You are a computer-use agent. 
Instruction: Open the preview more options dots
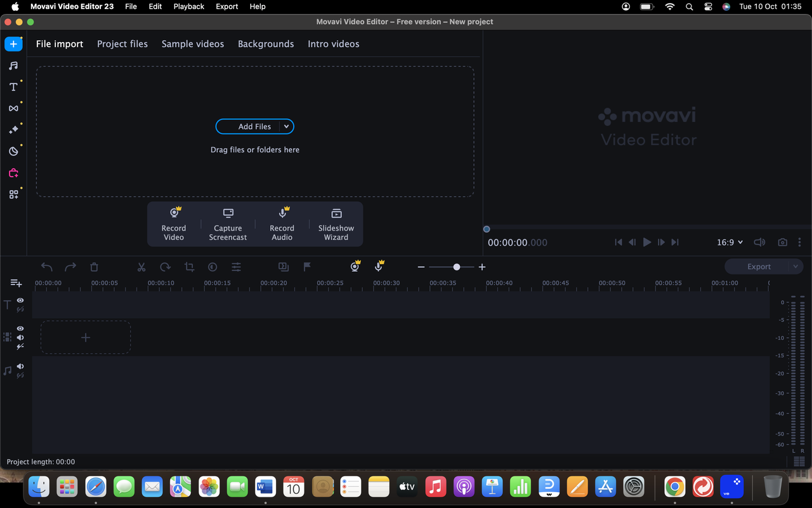pos(799,243)
